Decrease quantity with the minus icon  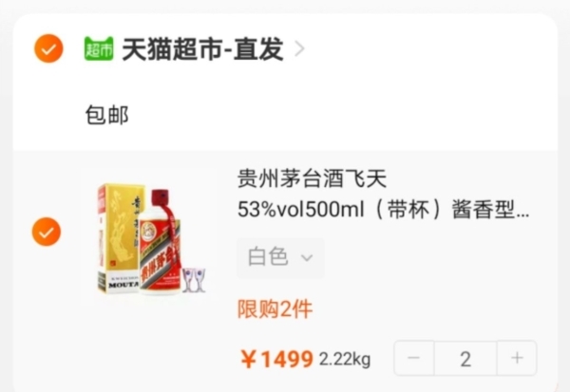point(414,358)
